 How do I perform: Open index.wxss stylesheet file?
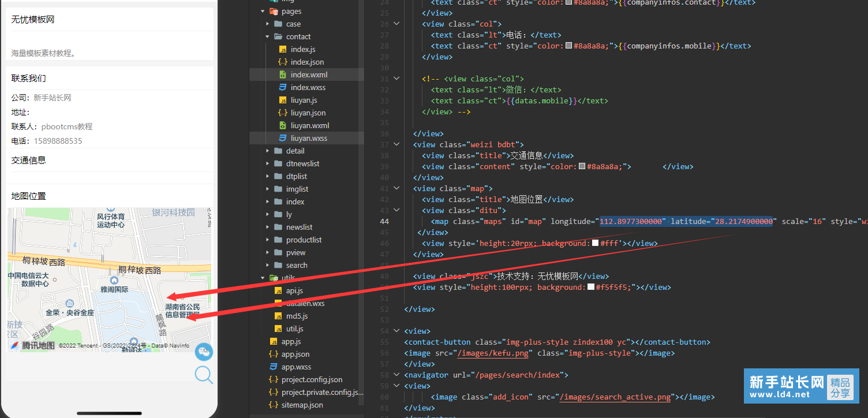pyautogui.click(x=308, y=87)
